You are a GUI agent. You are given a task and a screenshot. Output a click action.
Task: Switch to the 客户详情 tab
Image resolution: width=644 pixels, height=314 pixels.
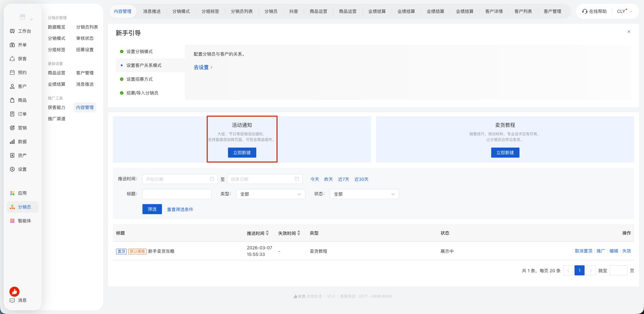(494, 11)
